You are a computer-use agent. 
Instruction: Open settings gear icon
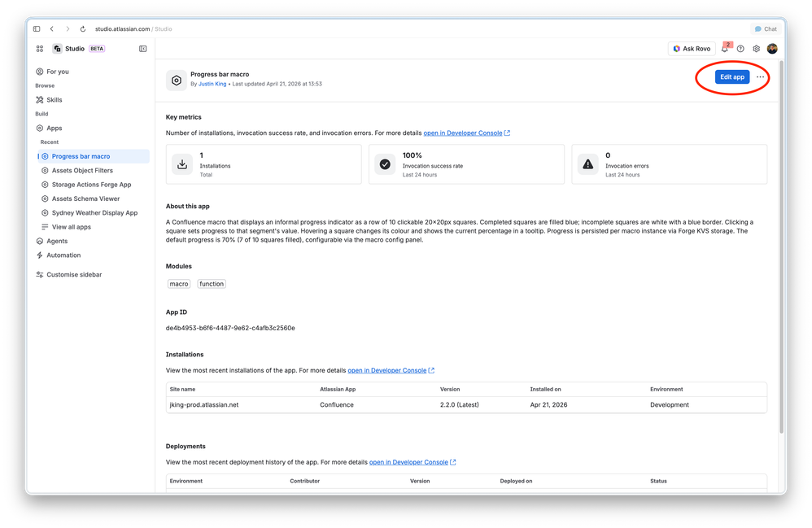coord(756,49)
